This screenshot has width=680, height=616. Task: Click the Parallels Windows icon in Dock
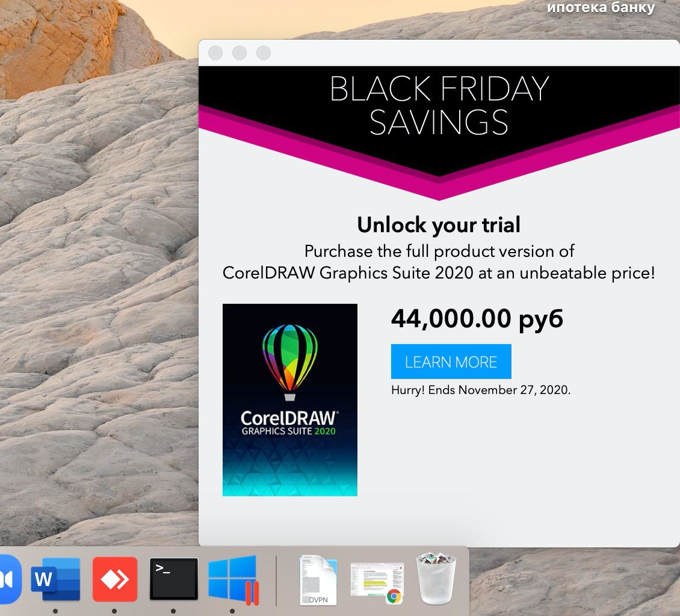233,580
